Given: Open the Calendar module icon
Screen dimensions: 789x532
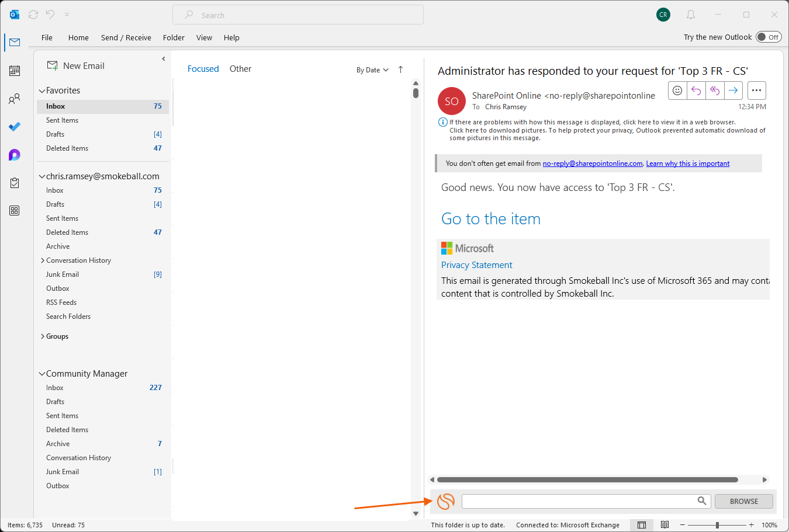Looking at the screenshot, I should (x=15, y=71).
